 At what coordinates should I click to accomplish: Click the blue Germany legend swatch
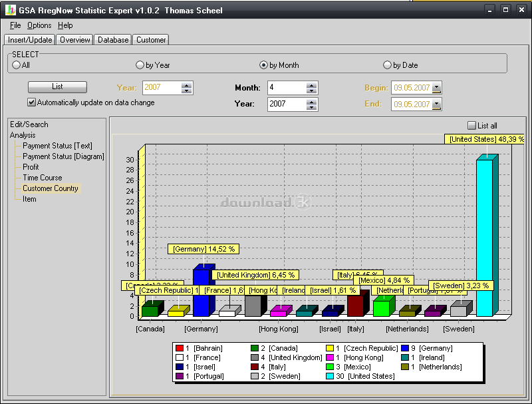click(405, 348)
